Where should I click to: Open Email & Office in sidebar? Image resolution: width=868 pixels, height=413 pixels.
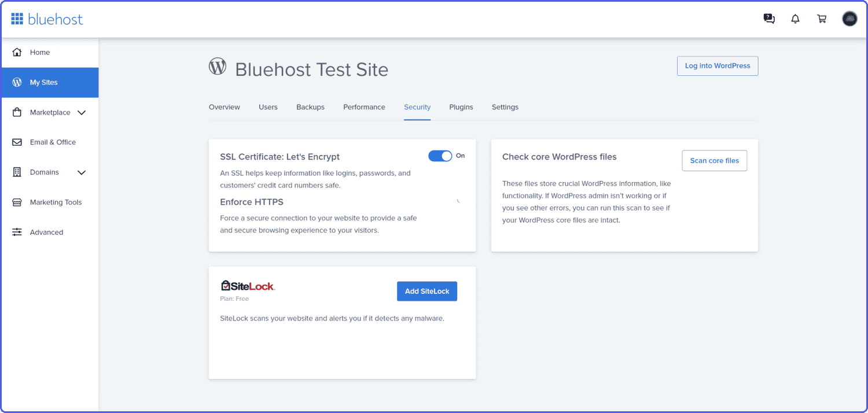[53, 142]
